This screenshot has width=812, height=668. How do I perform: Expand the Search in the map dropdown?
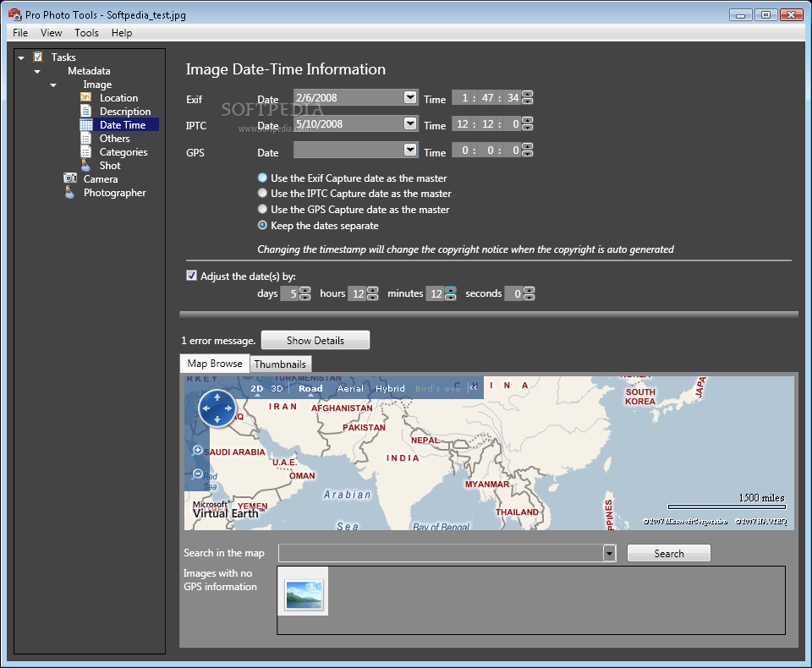[x=609, y=553]
